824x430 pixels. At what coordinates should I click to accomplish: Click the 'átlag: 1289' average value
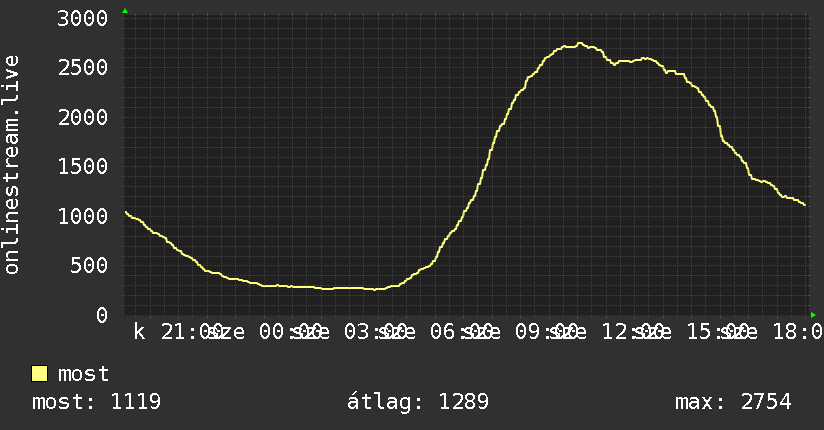tap(418, 402)
